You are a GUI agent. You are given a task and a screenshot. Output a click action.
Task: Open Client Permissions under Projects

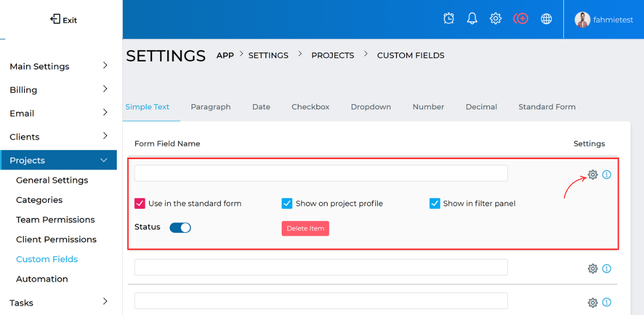tap(57, 239)
